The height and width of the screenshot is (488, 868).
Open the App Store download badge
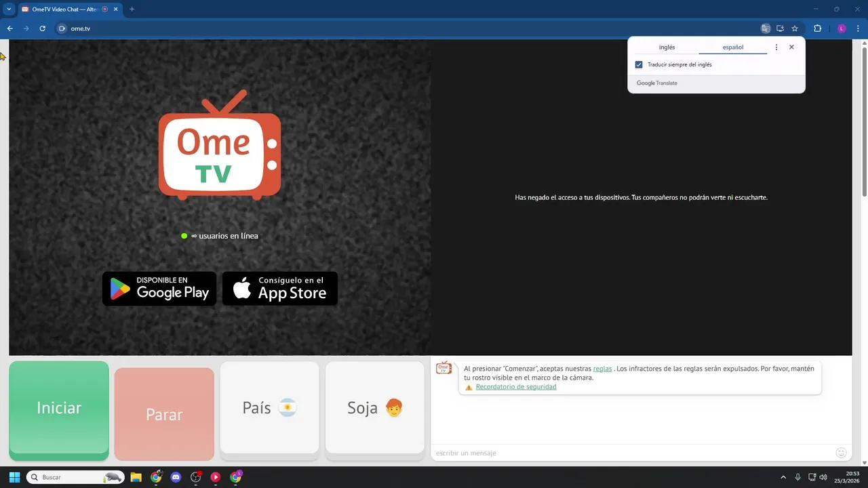pyautogui.click(x=280, y=289)
